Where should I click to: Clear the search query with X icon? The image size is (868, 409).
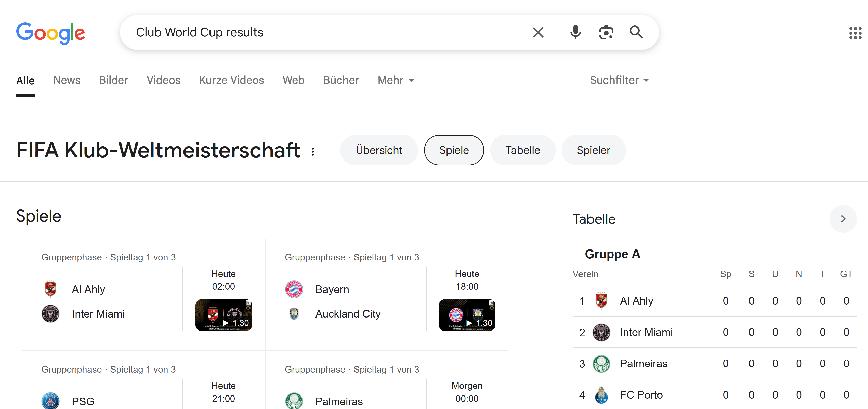[538, 32]
